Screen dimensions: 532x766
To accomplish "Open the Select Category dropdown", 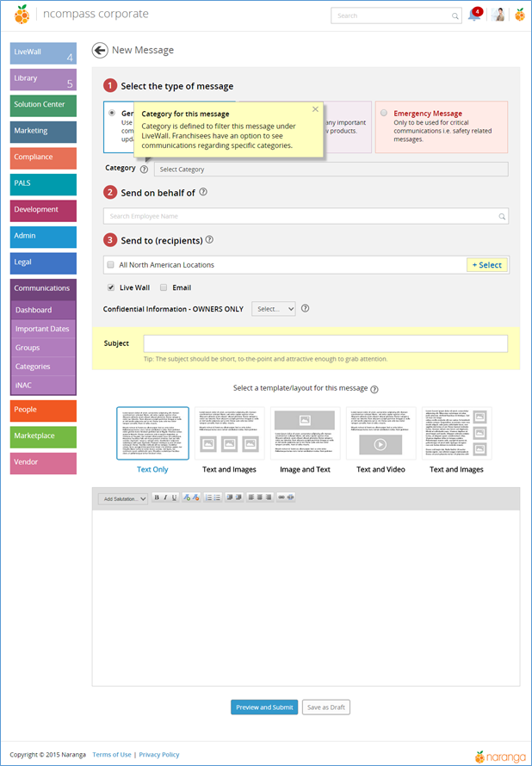I will point(331,170).
